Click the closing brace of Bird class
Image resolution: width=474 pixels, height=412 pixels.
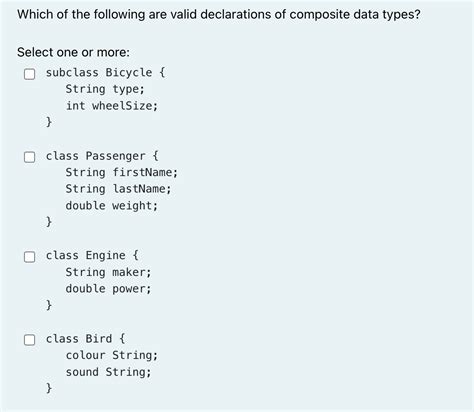pos(49,388)
